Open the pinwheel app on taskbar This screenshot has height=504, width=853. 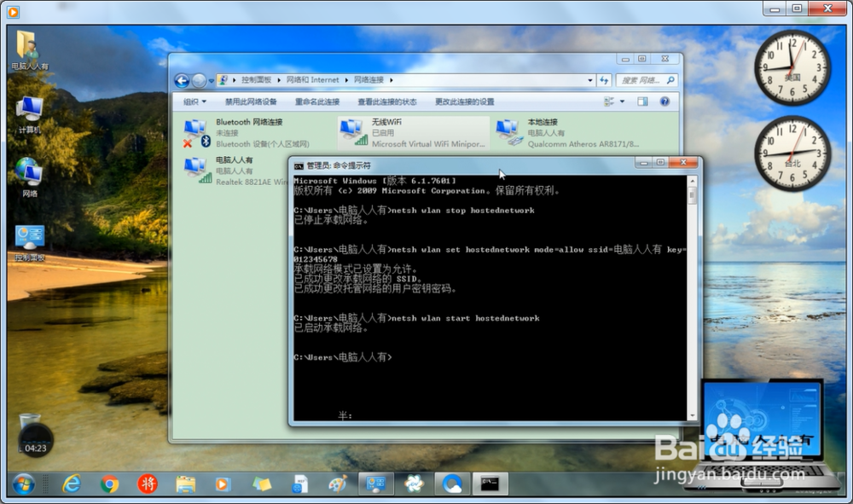pyautogui.click(x=414, y=484)
